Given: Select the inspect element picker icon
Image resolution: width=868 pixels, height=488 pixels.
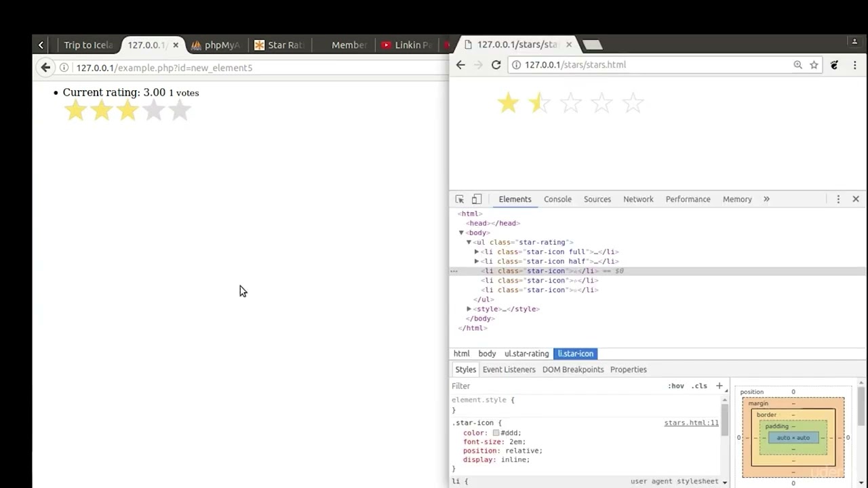Looking at the screenshot, I should 460,199.
